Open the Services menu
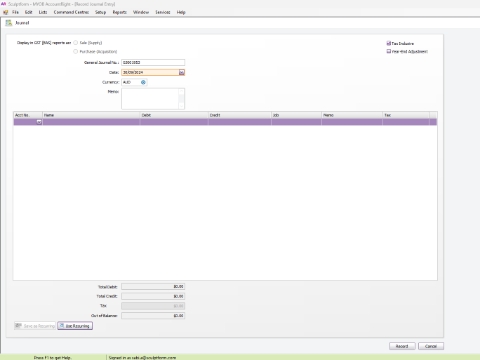Image resolution: width=480 pixels, height=360 pixels. point(163,12)
